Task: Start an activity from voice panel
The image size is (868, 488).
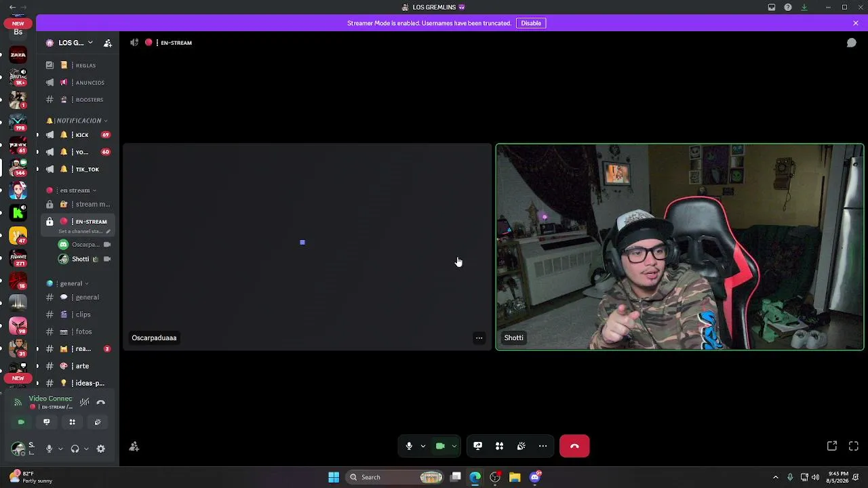Action: coord(72,422)
